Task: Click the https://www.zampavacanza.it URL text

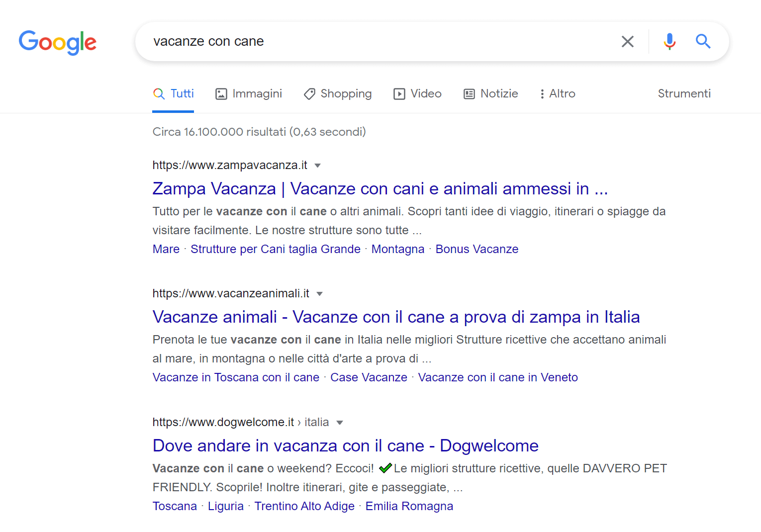Action: pos(230,165)
